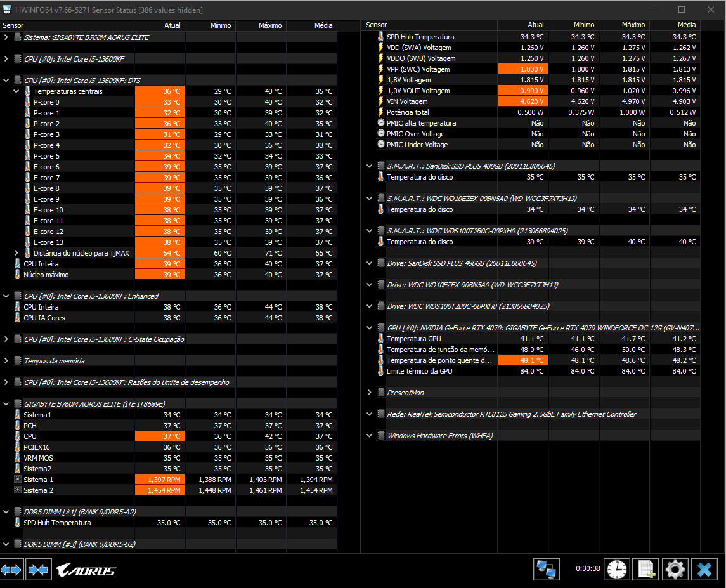Collapse the S.M.A.R.T.: SanDisk SSD PLUS group

[x=370, y=166]
